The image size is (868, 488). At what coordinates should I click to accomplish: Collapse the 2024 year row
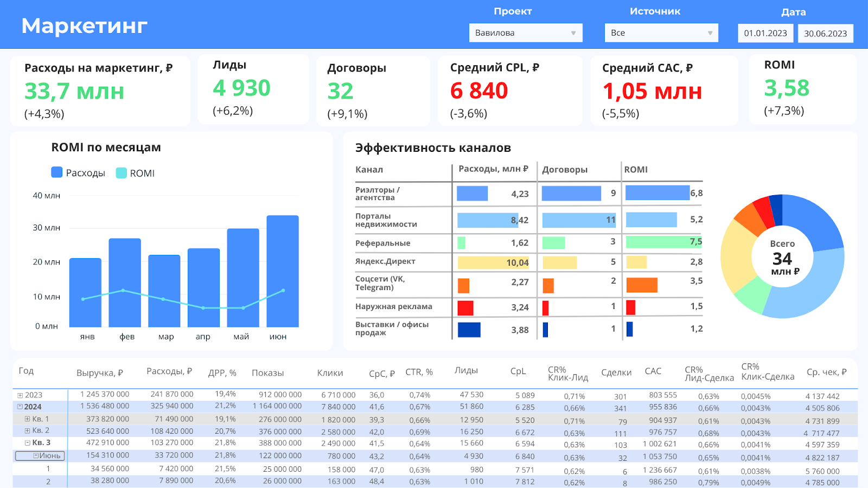tap(20, 407)
